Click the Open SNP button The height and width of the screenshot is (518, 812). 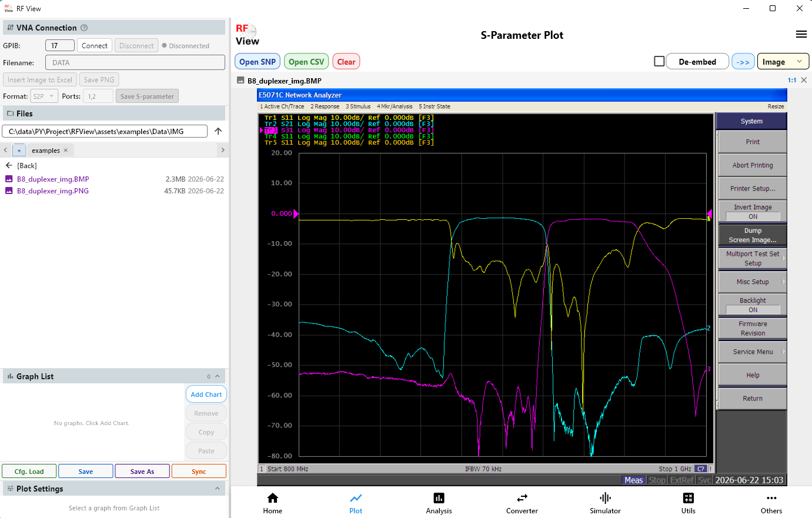258,62
